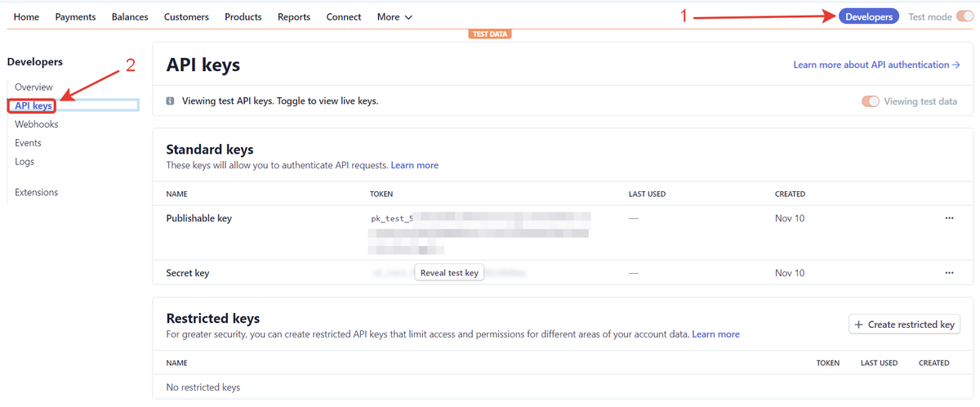Open the Publishable key row options menu
This screenshot has height=407, width=980.
[x=949, y=218]
